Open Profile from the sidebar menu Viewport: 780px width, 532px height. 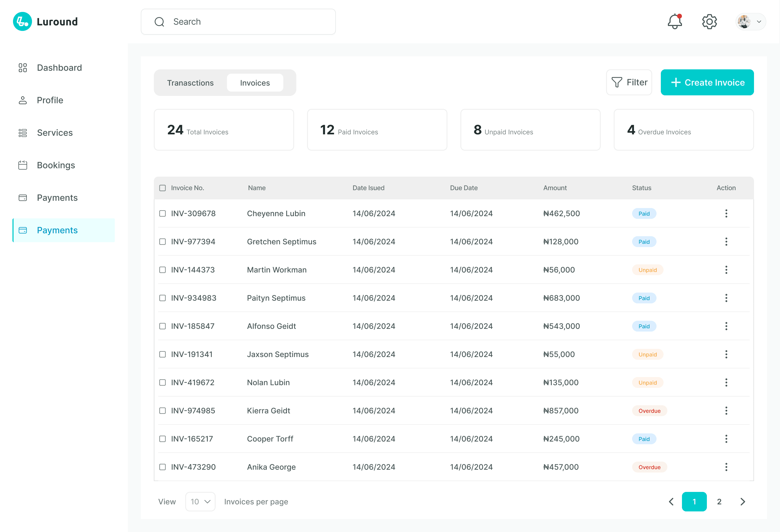50,100
